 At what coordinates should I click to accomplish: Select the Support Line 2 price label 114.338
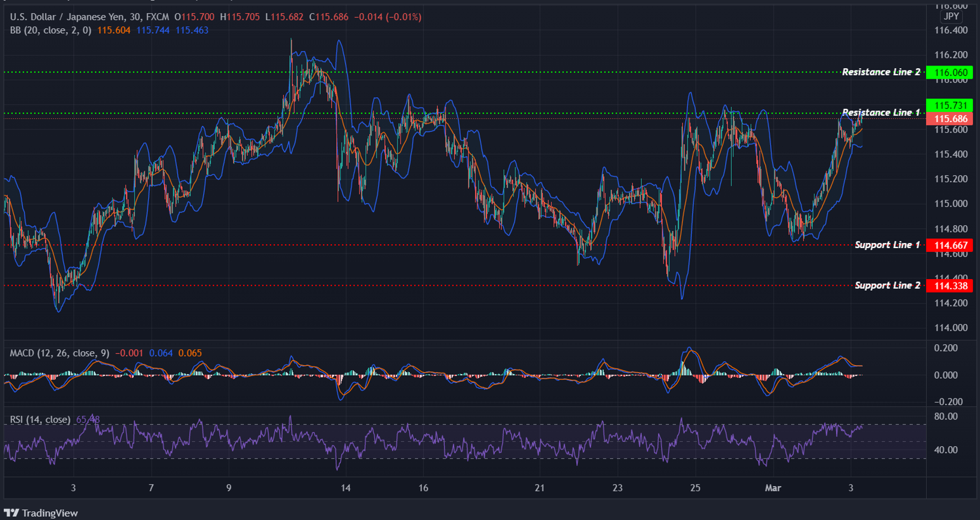tap(951, 285)
